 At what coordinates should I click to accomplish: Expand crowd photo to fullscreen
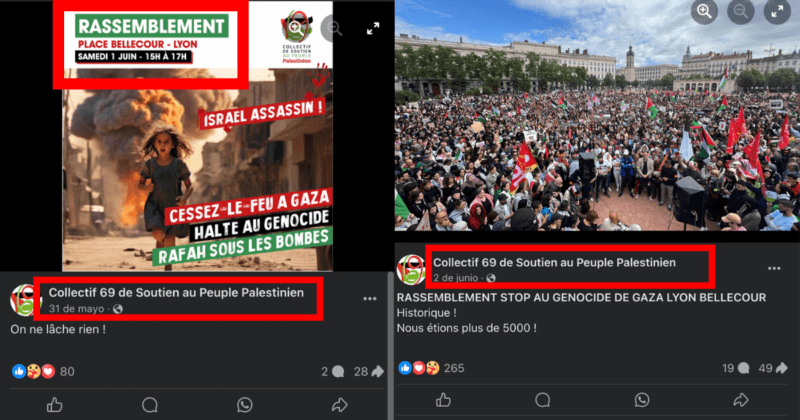click(777, 12)
